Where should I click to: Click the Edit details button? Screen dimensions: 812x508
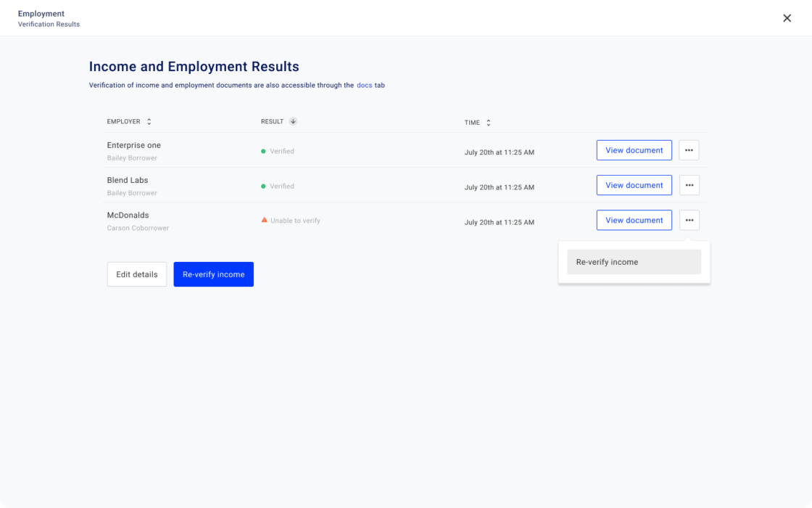(136, 274)
